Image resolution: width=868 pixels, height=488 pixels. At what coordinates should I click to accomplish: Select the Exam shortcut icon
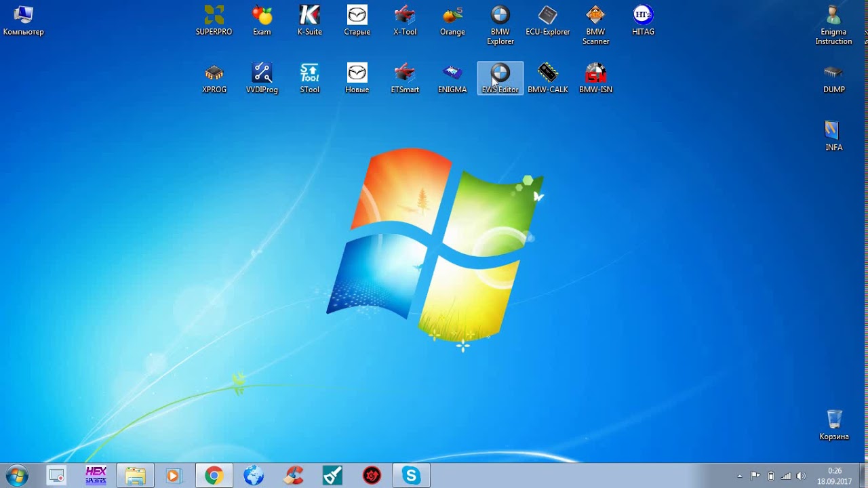[262, 21]
